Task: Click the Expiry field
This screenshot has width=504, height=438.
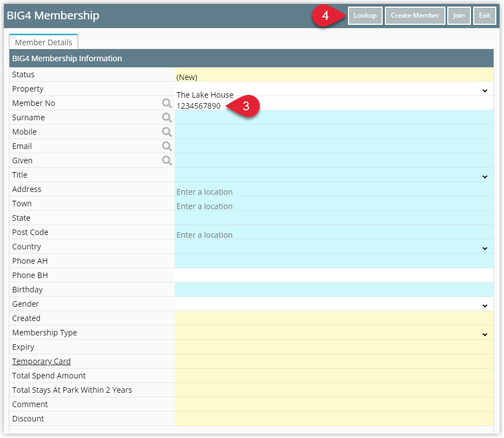Action: pos(334,347)
